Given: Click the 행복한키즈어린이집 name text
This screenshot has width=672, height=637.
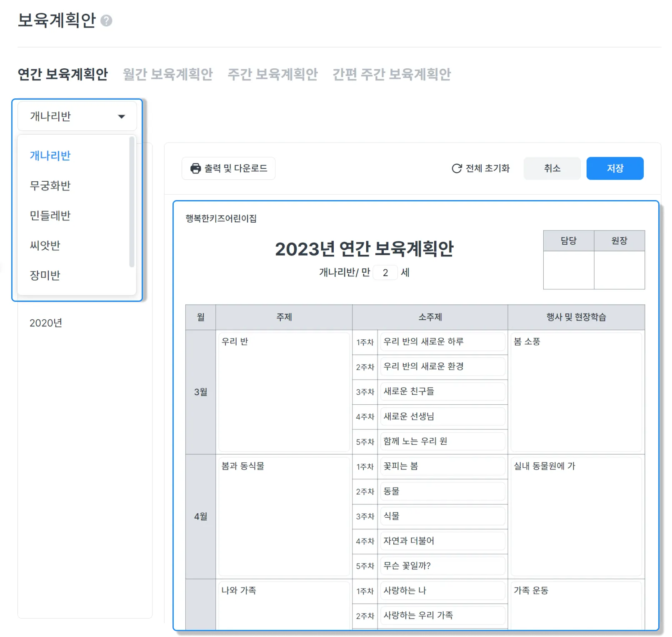Looking at the screenshot, I should tap(221, 218).
